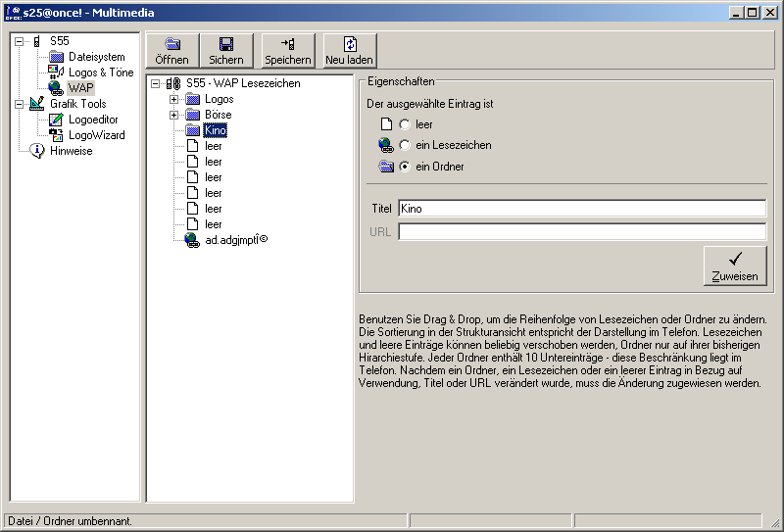Click the S55 - WAP Lesezeichen root icon
The width and height of the screenshot is (784, 532).
coord(173,83)
